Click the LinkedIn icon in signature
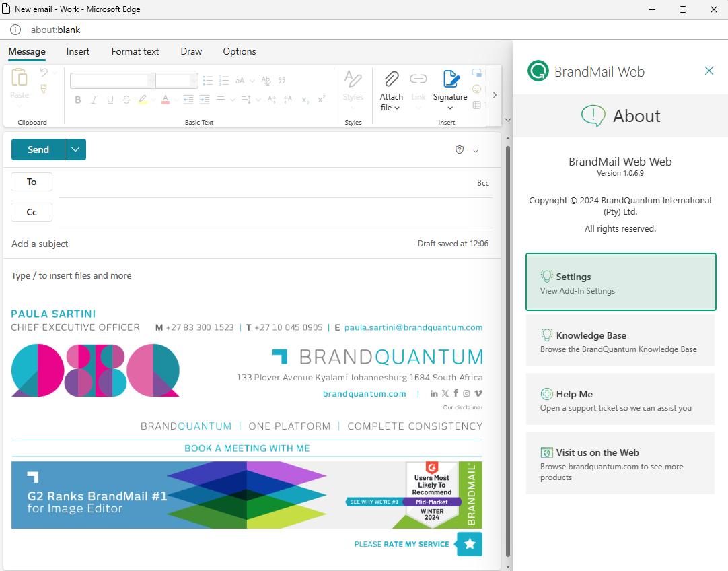This screenshot has height=571, width=728. (x=434, y=393)
